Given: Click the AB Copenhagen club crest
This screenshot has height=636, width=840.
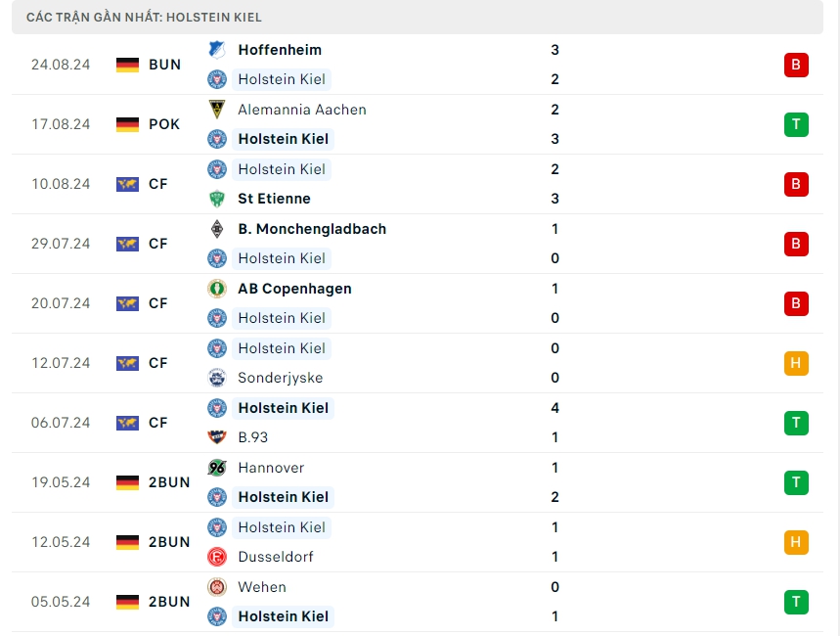Looking at the screenshot, I should pos(217,289).
